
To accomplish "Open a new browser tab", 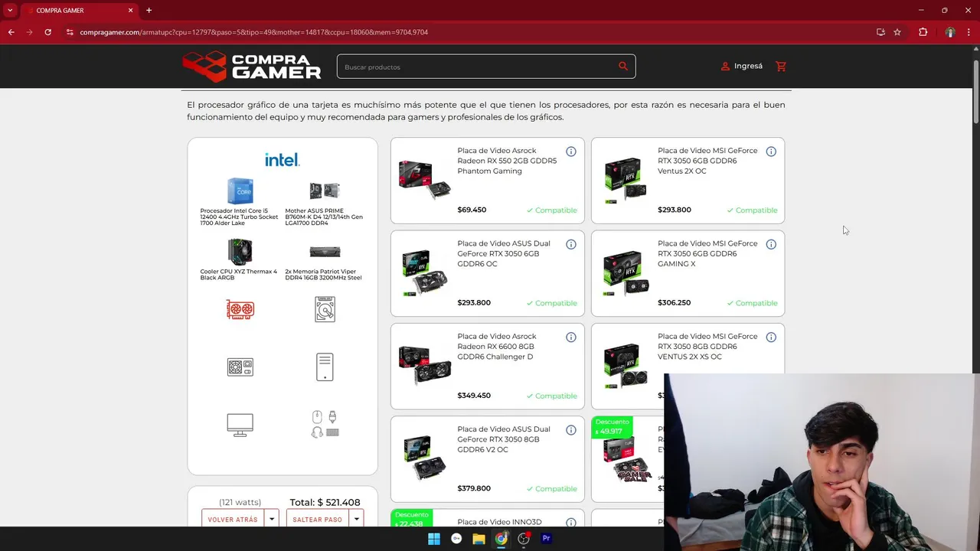I will pyautogui.click(x=149, y=10).
